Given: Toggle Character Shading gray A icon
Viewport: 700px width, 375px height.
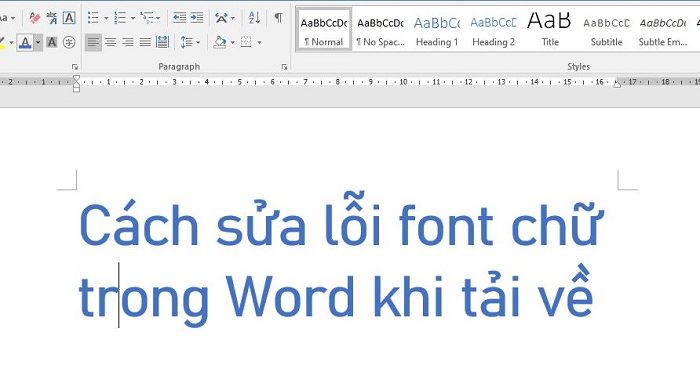Looking at the screenshot, I should tap(52, 42).
